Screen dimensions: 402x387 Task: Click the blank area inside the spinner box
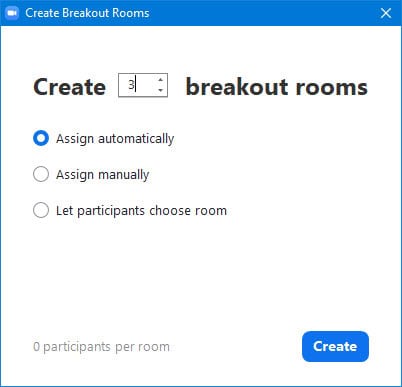(x=146, y=85)
